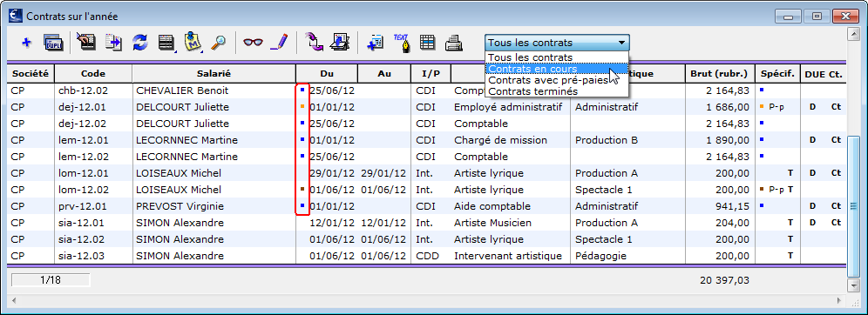Click the DUPLI duplicate contract icon
The height and width of the screenshot is (315, 868).
(54, 43)
